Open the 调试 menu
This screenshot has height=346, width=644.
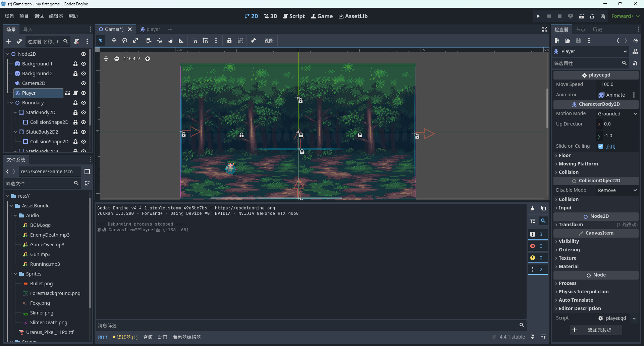[x=39, y=16]
